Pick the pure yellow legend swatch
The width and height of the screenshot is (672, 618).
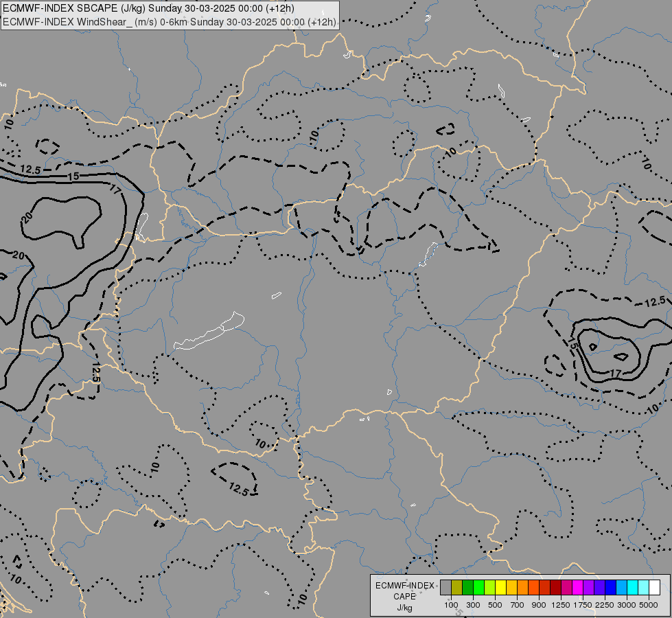pos(500,588)
